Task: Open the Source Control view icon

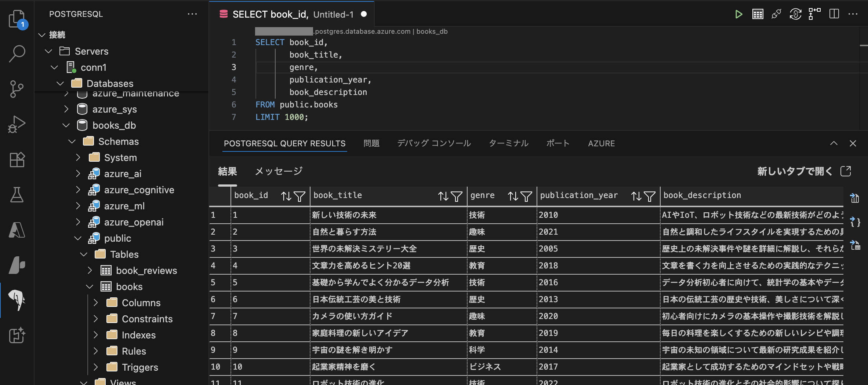Action: pyautogui.click(x=17, y=89)
